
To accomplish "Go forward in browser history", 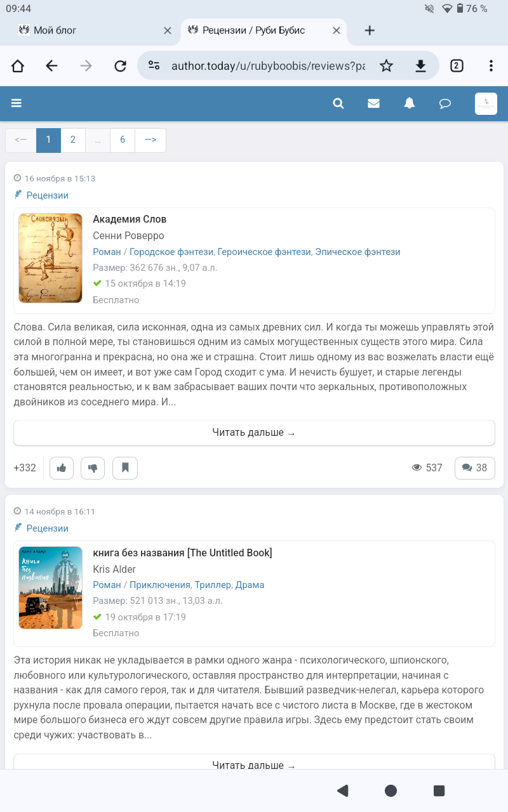I will pos(86,66).
